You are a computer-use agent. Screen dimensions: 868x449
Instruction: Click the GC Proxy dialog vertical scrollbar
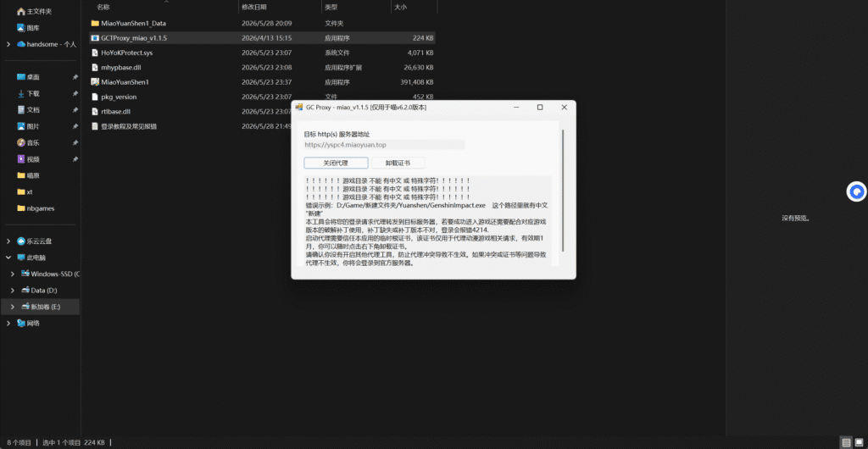pyautogui.click(x=563, y=191)
